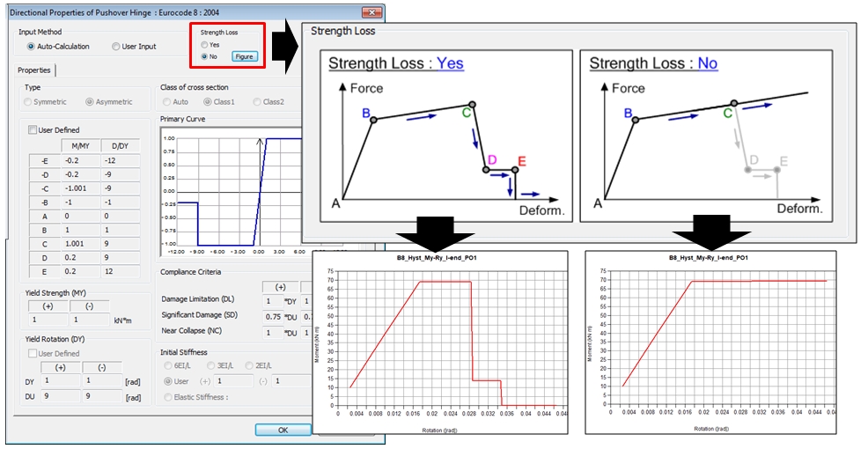The image size is (868, 449).
Task: Click the Primary Curve graph
Action: [x=231, y=192]
